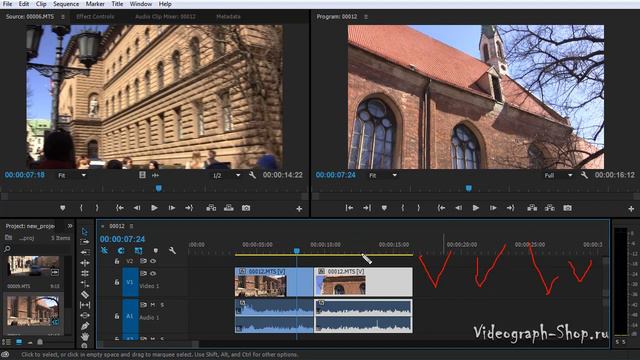Play the Source monitor clip
This screenshot has height=360, width=640.
coord(154,208)
